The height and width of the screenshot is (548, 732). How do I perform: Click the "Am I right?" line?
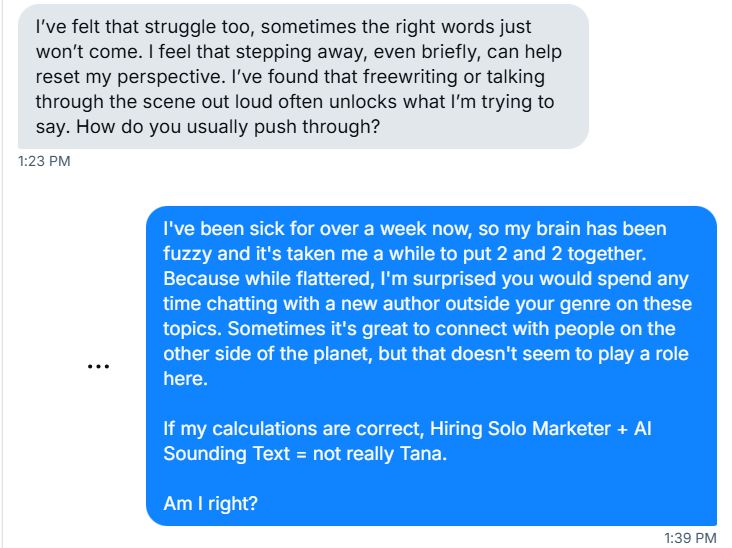(x=210, y=504)
